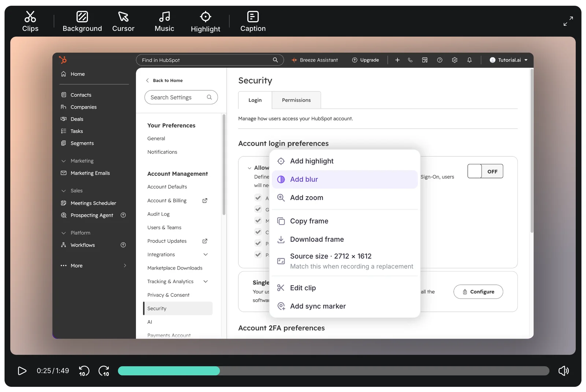Open the Clips tool

30,21
